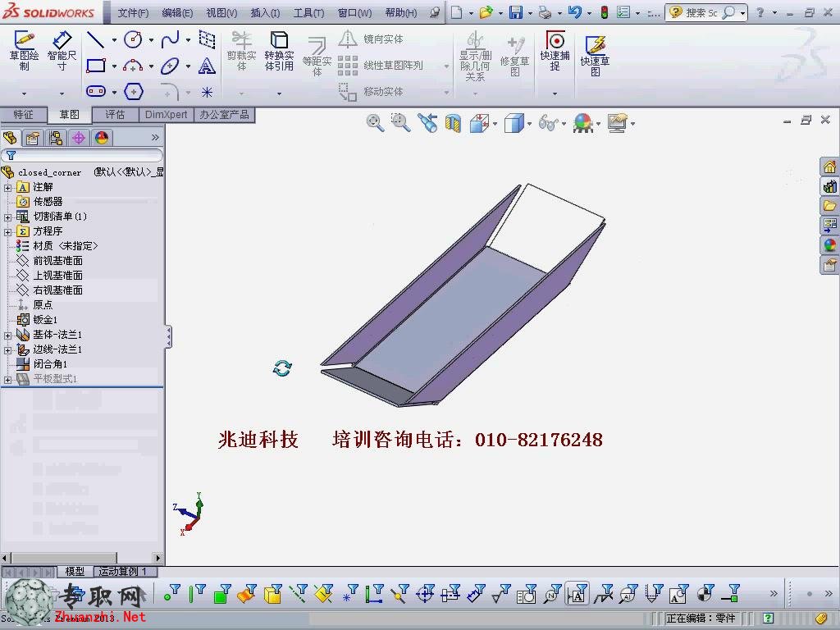Click the Save icon in top toolbar
Viewport: 840px width, 630px height.
tap(515, 12)
